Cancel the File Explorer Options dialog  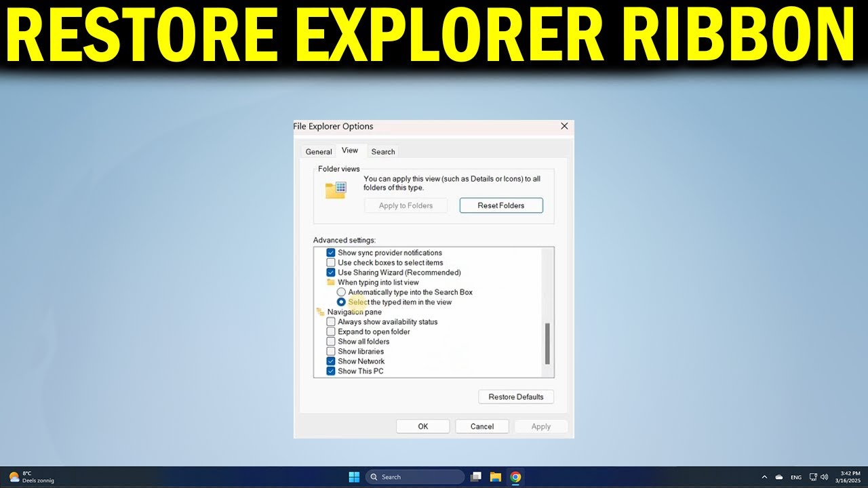[x=482, y=426]
